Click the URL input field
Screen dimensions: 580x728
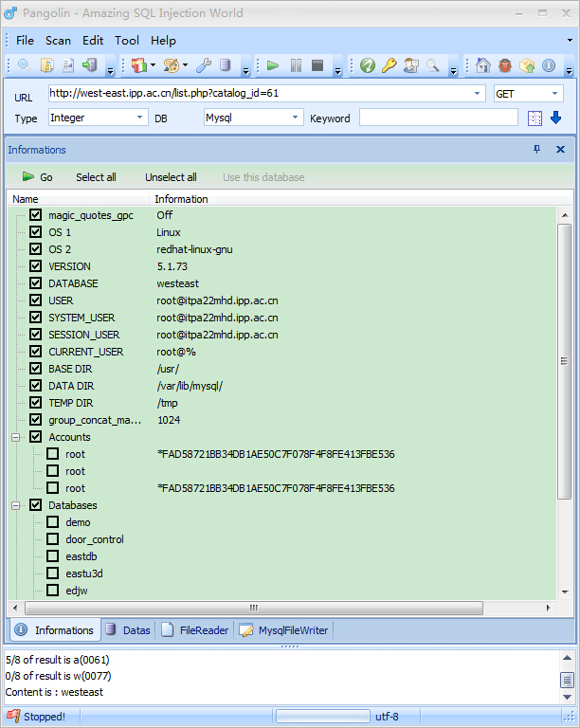coord(267,93)
